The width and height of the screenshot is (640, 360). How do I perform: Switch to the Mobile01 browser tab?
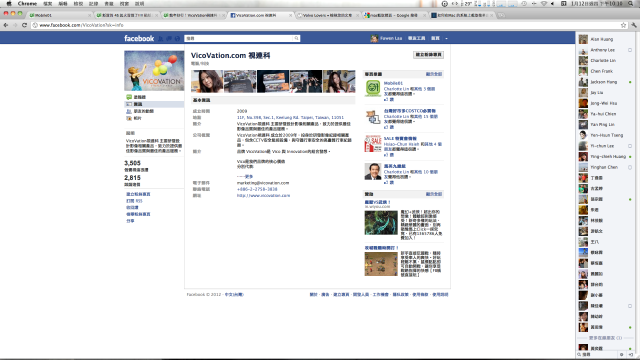(x=60, y=15)
